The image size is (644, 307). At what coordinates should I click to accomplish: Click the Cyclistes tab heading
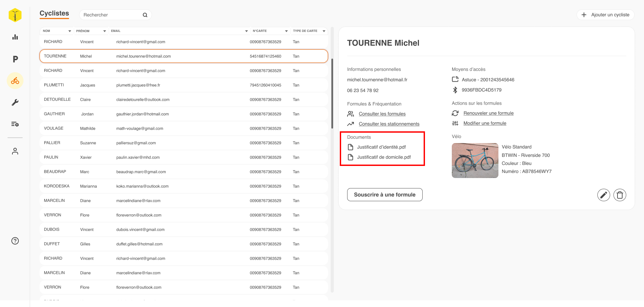pos(54,13)
